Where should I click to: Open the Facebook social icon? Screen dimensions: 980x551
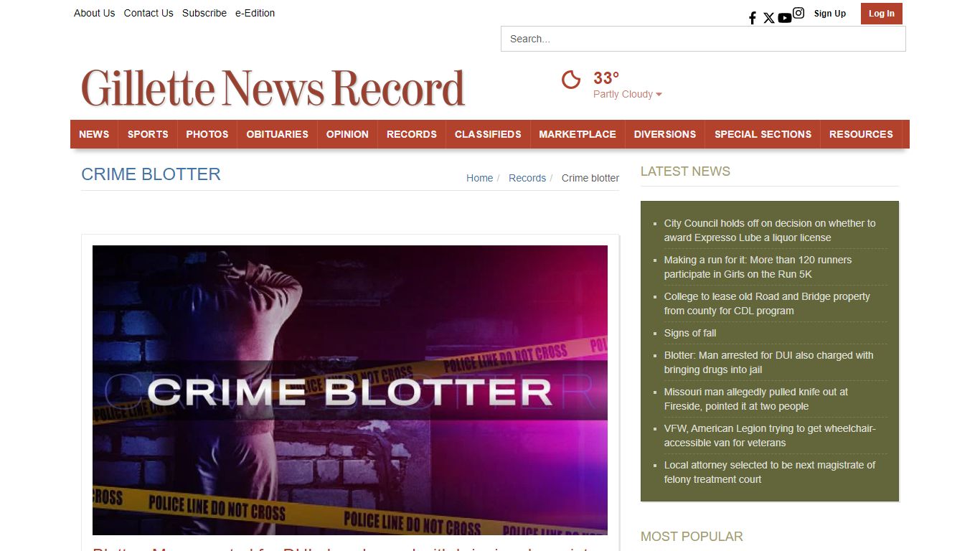pos(753,18)
